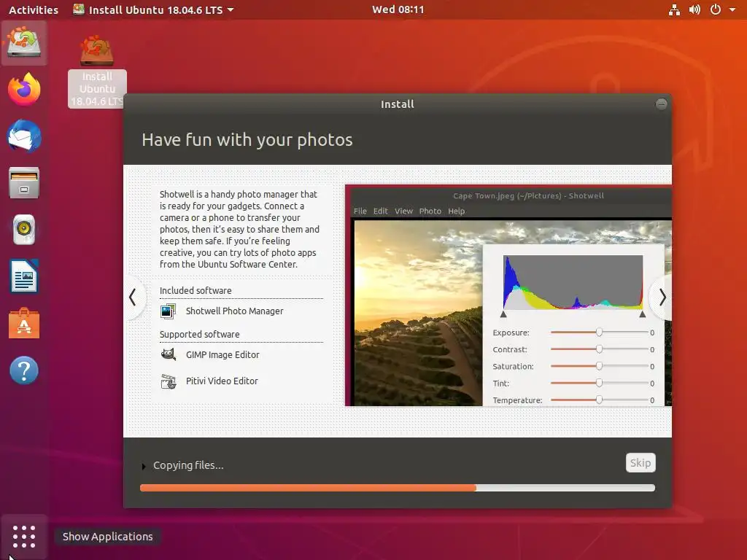The width and height of the screenshot is (747, 560).
Task: Go to the previous slide with left chevron
Action: [133, 297]
